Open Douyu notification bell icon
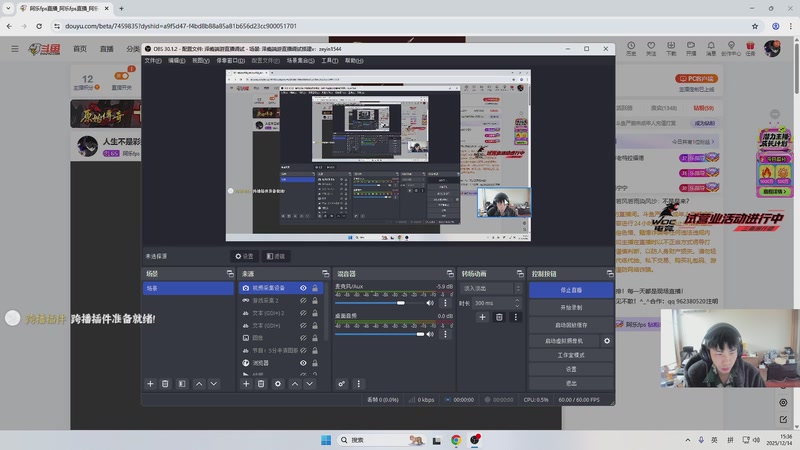 [x=711, y=48]
